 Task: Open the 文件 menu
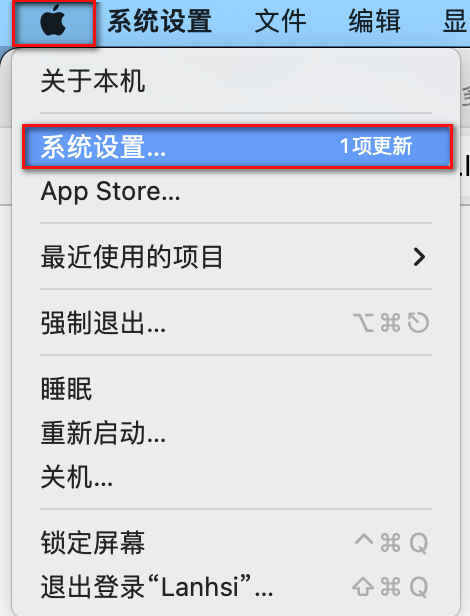(280, 22)
